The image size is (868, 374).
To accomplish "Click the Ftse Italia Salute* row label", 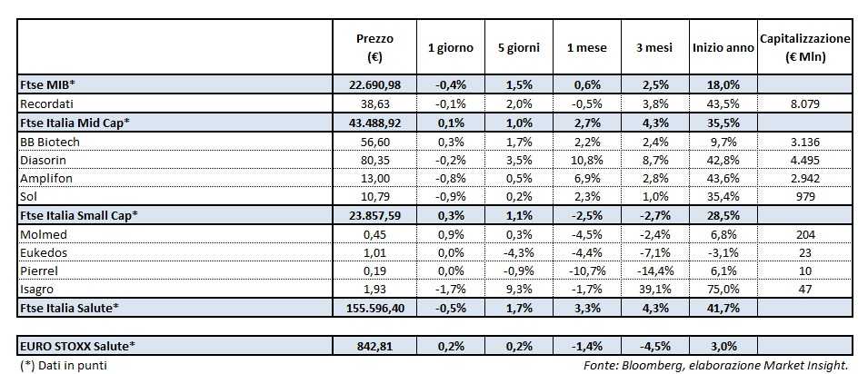I will coord(68,309).
